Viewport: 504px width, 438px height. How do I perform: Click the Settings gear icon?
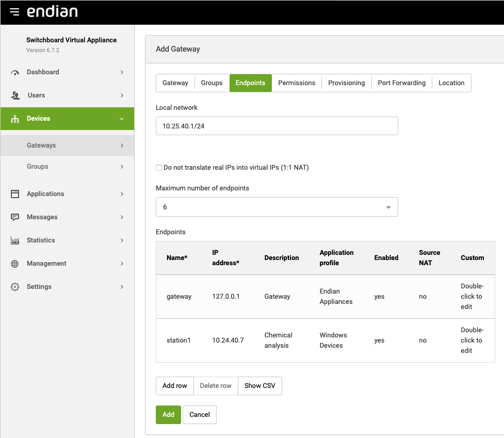[x=15, y=287]
